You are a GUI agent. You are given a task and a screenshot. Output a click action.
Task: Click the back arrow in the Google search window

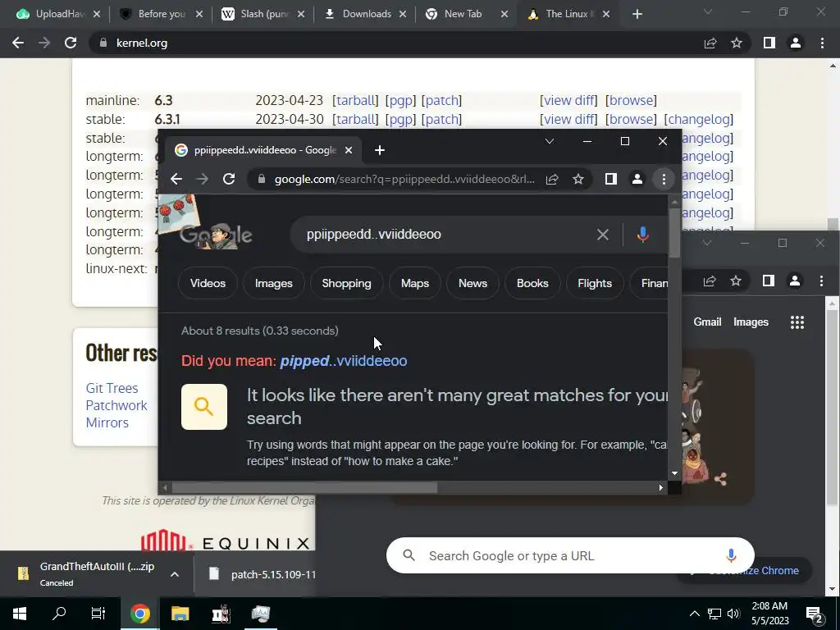pos(176,179)
